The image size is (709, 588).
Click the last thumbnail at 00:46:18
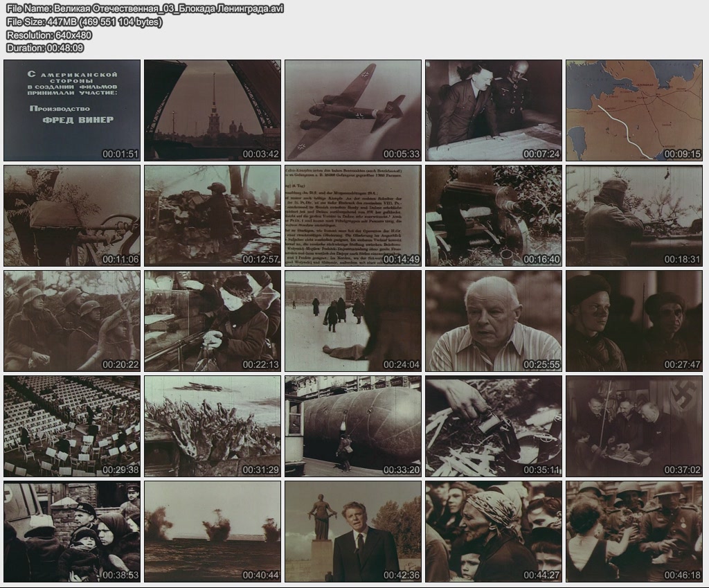(634, 532)
